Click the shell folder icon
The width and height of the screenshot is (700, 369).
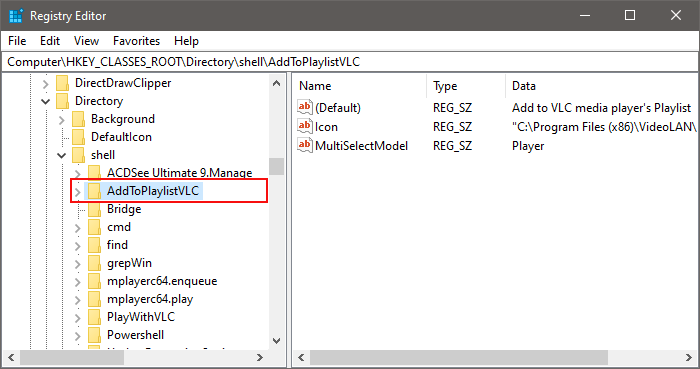pos(79,155)
